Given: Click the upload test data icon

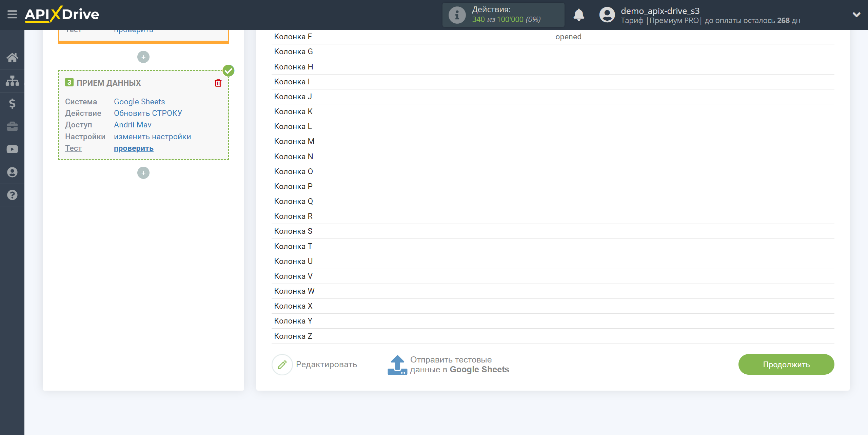Looking at the screenshot, I should click(x=397, y=365).
